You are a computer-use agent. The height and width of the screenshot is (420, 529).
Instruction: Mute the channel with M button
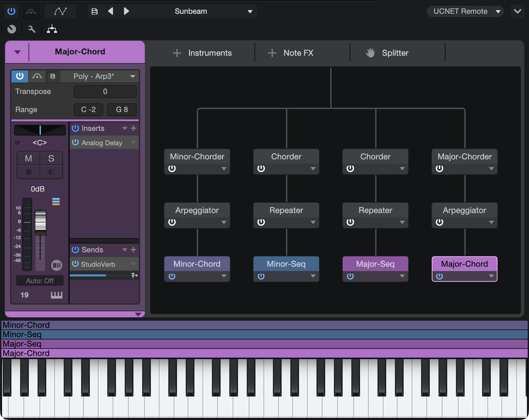tap(28, 158)
